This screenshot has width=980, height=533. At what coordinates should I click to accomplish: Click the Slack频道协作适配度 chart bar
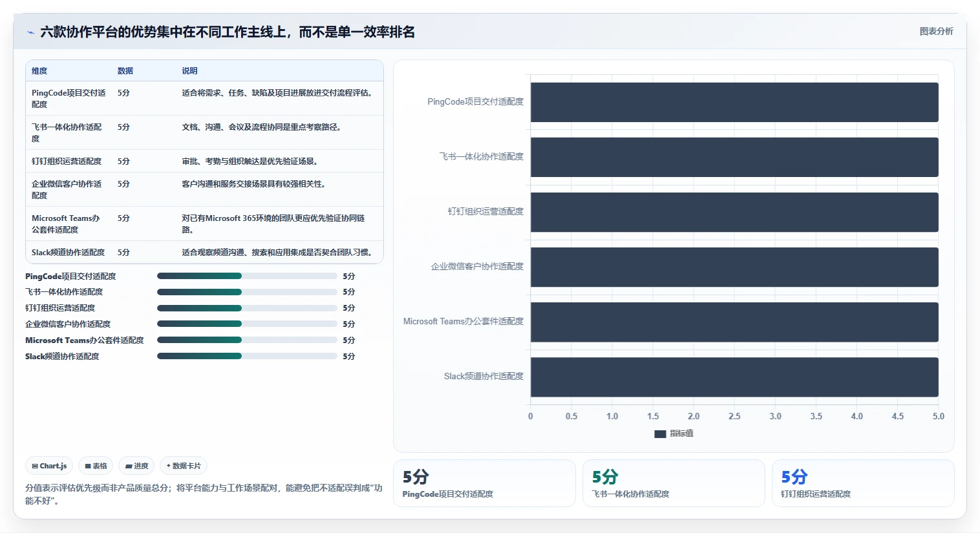[x=734, y=377]
